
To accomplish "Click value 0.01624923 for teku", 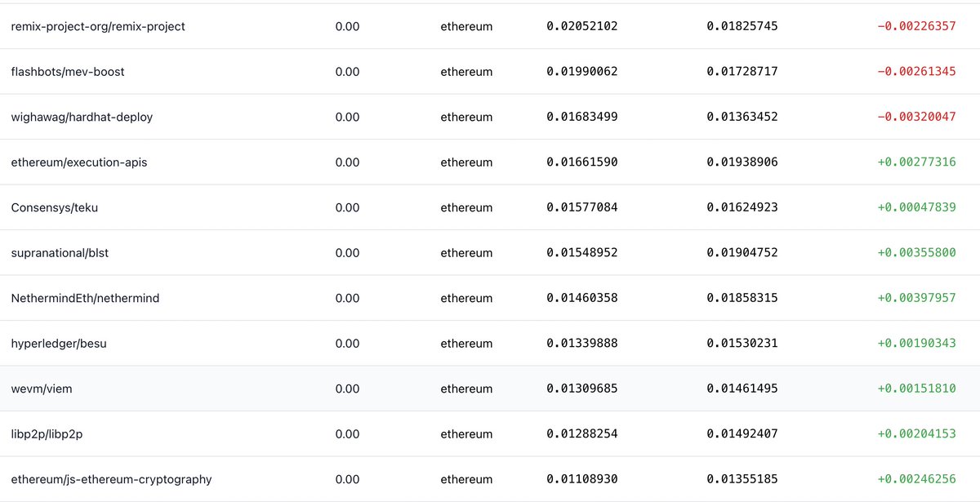I will [742, 207].
